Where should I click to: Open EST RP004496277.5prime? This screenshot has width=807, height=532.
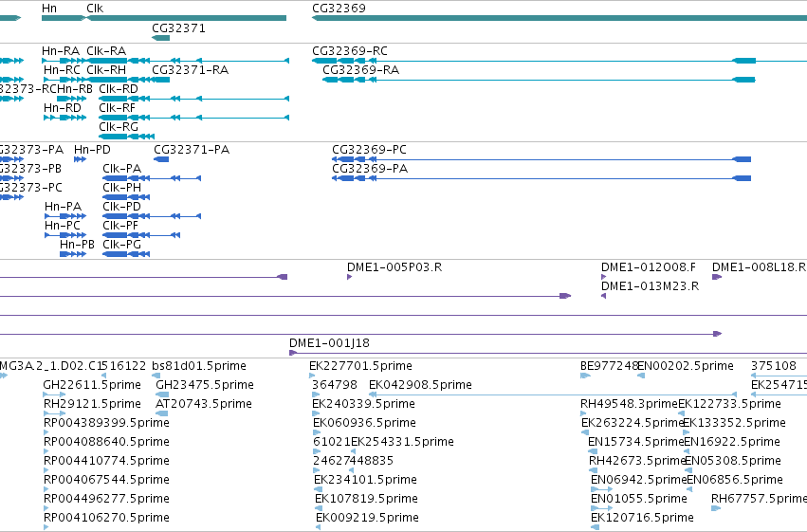(x=106, y=499)
